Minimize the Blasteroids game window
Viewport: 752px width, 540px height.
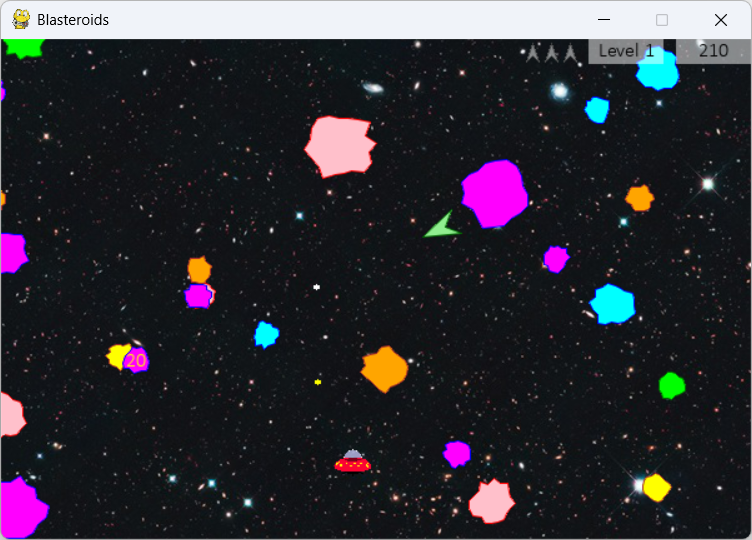tap(603, 19)
